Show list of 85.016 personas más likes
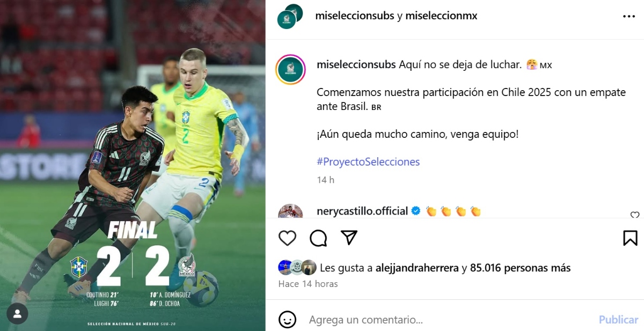Image resolution: width=644 pixels, height=331 pixels. (x=520, y=268)
